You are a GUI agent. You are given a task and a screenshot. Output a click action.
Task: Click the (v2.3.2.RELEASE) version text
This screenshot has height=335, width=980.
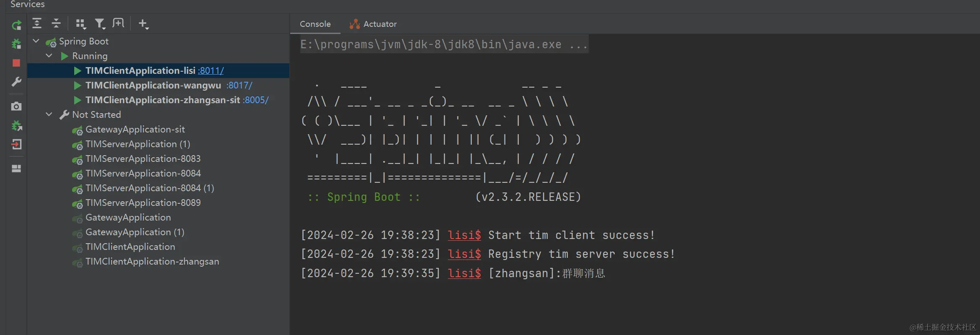coord(528,197)
